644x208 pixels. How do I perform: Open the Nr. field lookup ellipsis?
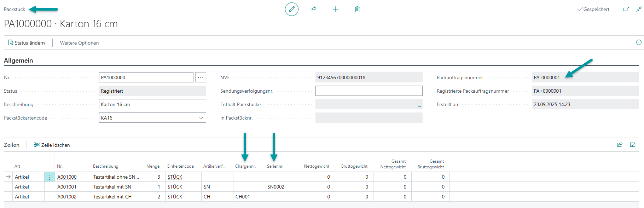pos(201,77)
